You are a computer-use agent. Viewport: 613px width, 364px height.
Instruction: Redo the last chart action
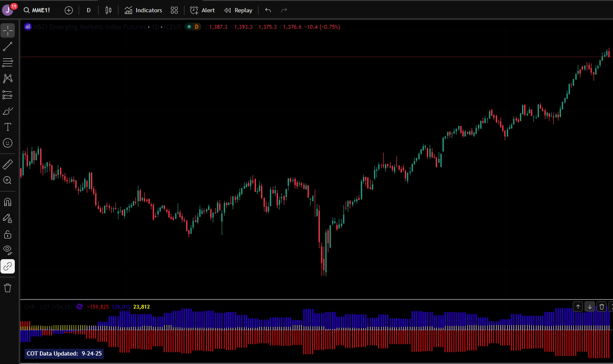click(284, 10)
